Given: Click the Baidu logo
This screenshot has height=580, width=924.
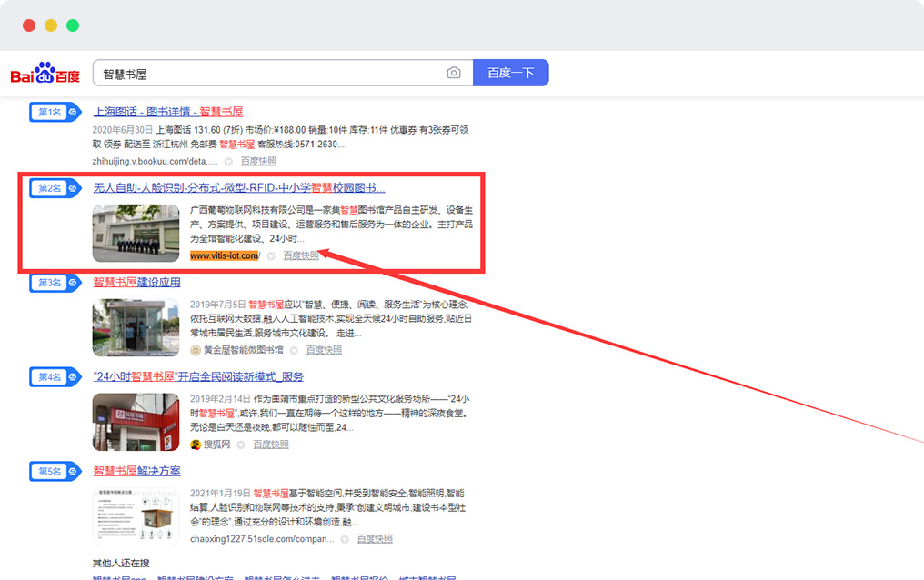Looking at the screenshot, I should click(x=45, y=73).
